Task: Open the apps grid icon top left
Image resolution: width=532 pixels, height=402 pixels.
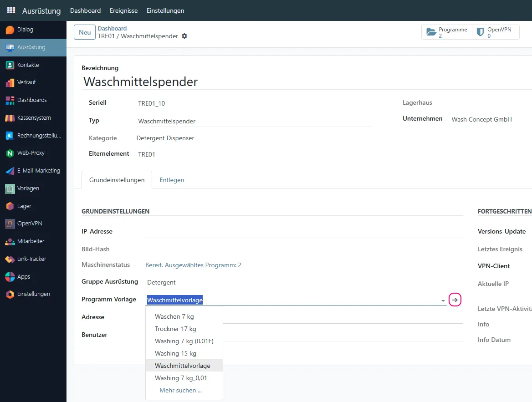Action: pyautogui.click(x=10, y=10)
